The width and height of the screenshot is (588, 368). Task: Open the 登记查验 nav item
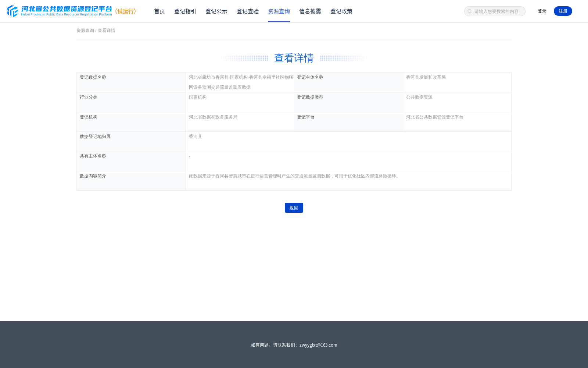248,11
